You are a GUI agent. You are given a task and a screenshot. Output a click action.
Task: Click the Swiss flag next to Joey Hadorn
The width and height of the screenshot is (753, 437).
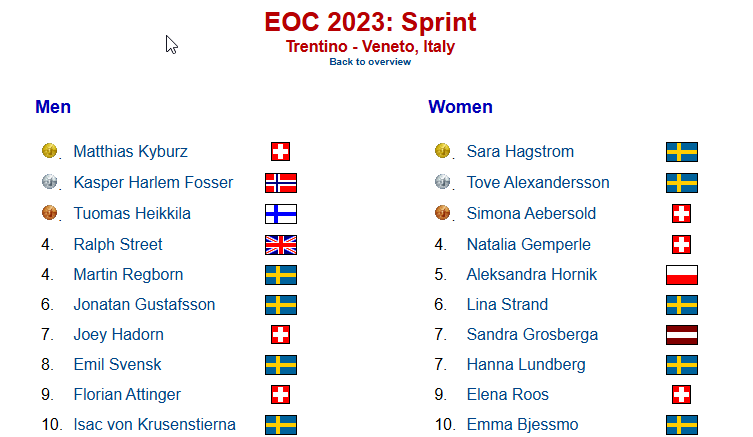point(280,335)
